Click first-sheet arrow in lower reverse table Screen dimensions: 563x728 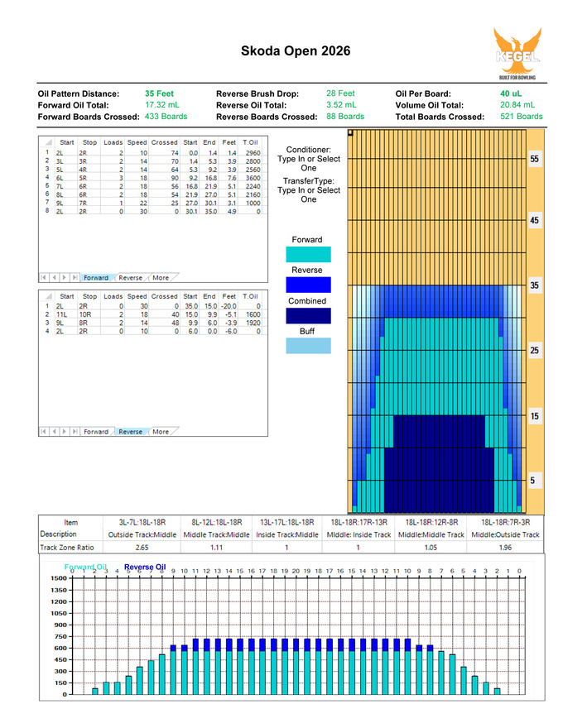click(45, 432)
